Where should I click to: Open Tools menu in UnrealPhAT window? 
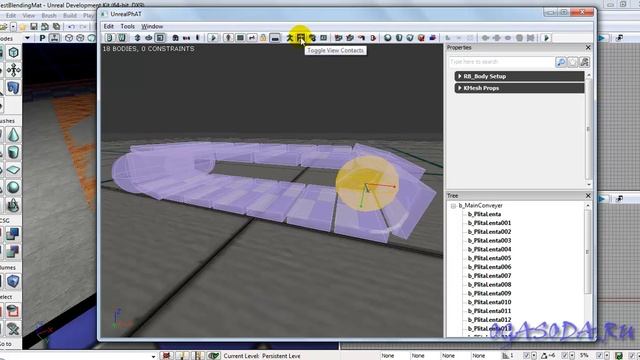click(x=127, y=26)
